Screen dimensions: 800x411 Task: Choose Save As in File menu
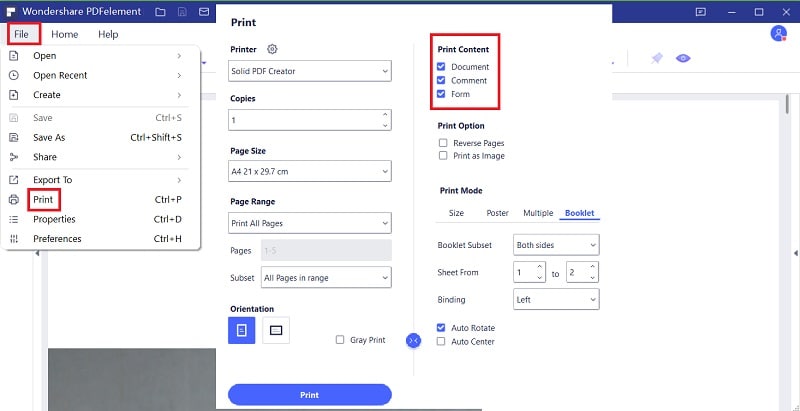click(49, 138)
